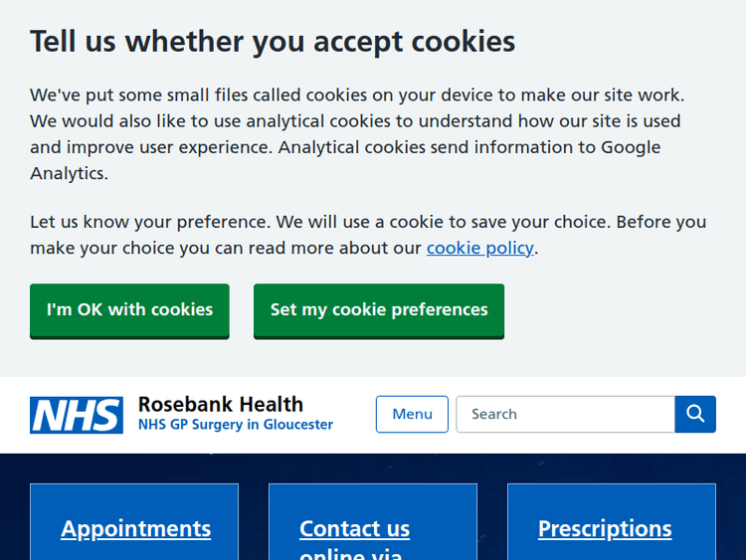Click the magnifying glass search button
746x560 pixels.
point(695,414)
